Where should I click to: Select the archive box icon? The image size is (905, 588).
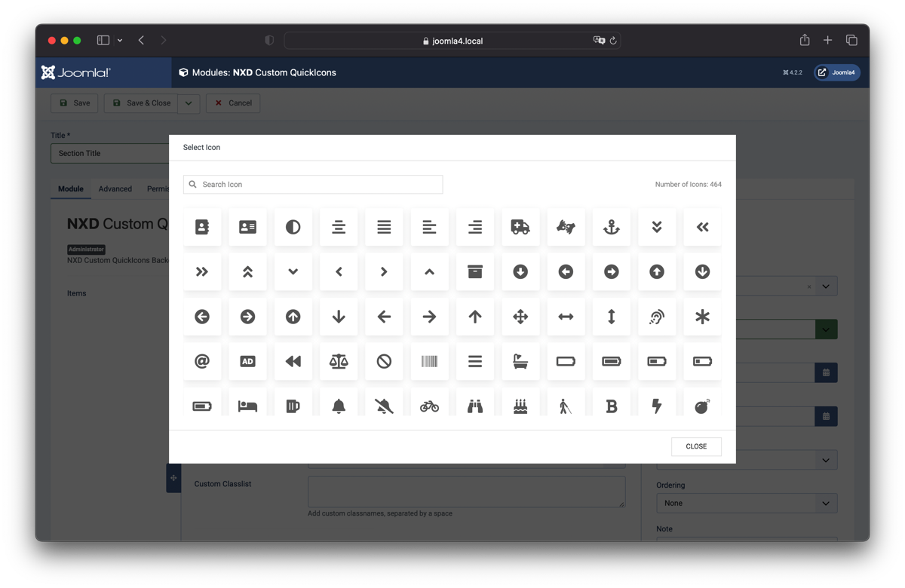[x=474, y=272]
